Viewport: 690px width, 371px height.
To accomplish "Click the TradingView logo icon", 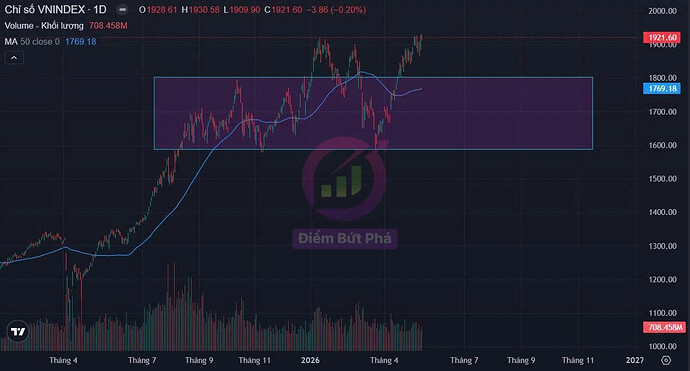I will [18, 331].
